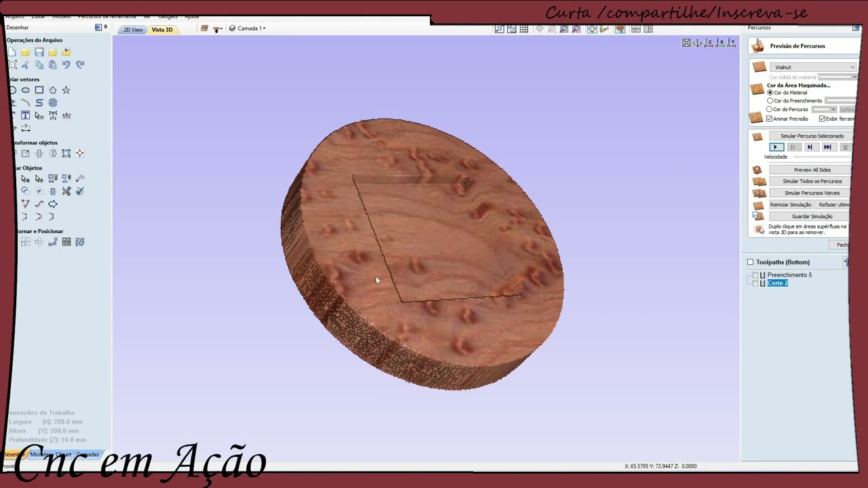Play the toolpath simulation
The width and height of the screenshot is (868, 488).
(776, 147)
